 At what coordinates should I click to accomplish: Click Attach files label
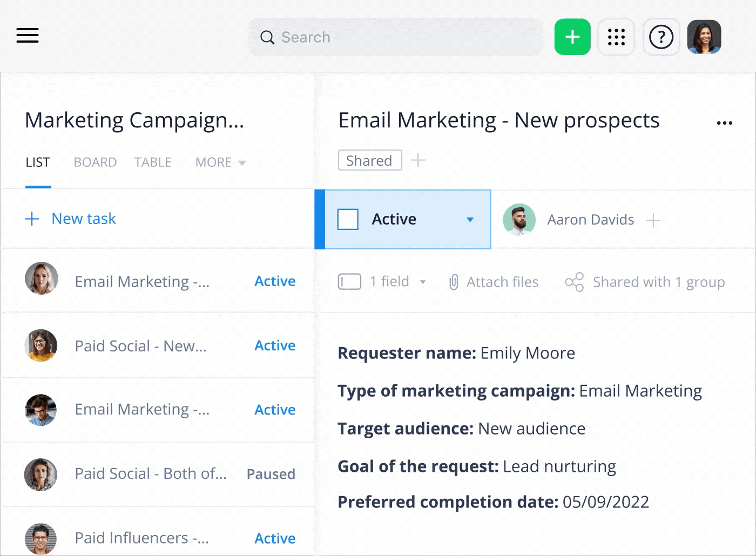(502, 282)
